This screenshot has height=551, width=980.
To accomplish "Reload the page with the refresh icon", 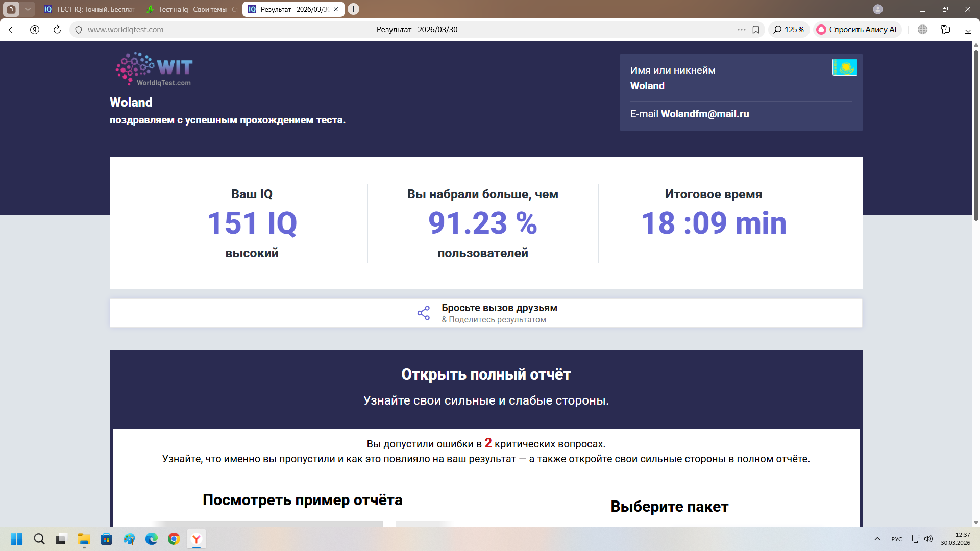I will (57, 30).
